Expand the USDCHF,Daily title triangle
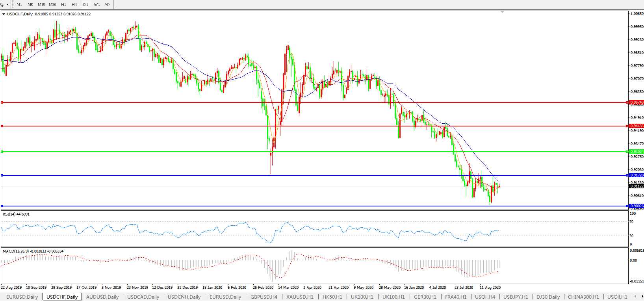This screenshot has height=301, width=644. 4,14
